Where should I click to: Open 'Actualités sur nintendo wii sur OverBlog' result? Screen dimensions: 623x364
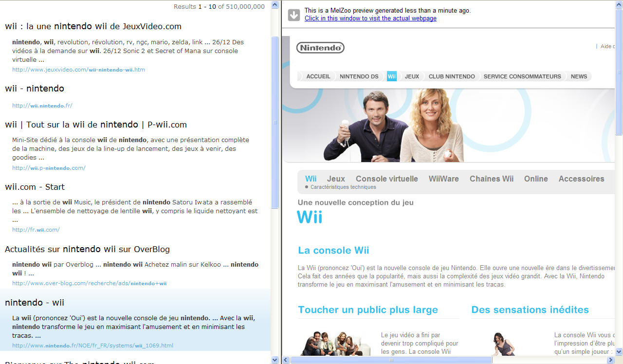click(x=88, y=249)
